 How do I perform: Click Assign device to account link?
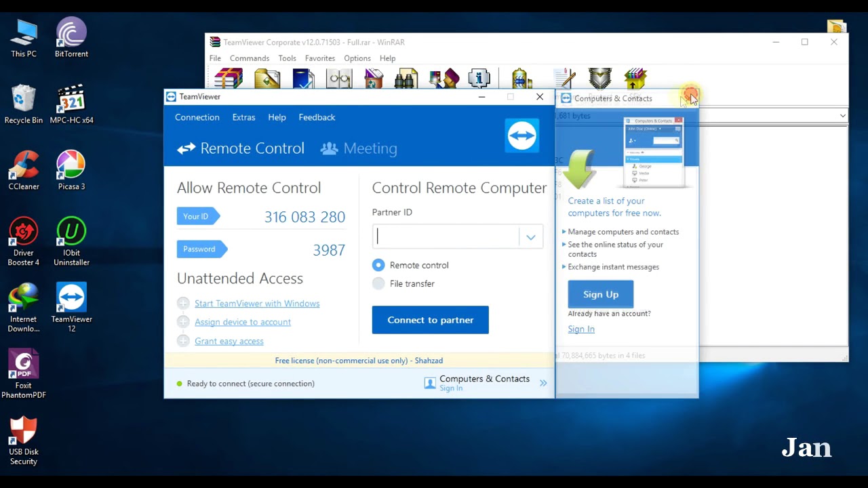[243, 322]
